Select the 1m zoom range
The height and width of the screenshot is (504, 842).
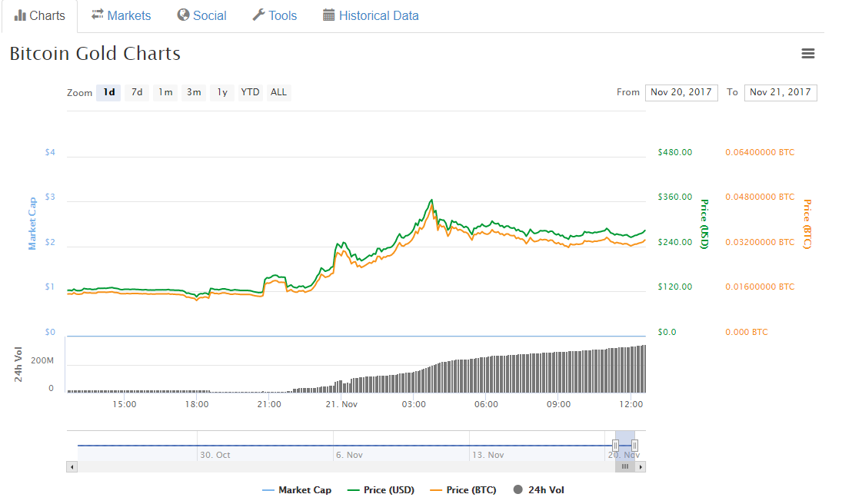pos(165,92)
